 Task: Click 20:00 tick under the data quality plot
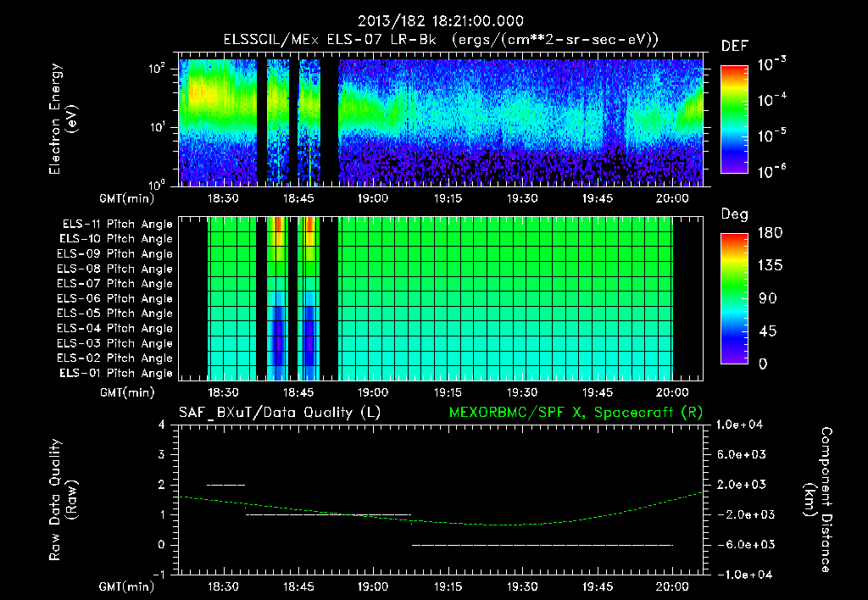[672, 586]
